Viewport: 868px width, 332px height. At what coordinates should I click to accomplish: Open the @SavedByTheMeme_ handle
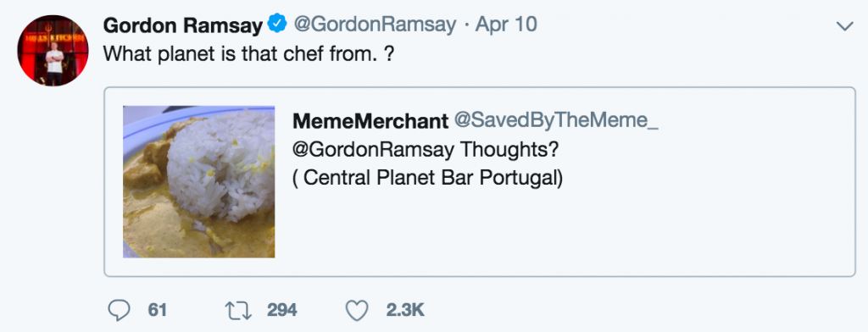[556, 120]
